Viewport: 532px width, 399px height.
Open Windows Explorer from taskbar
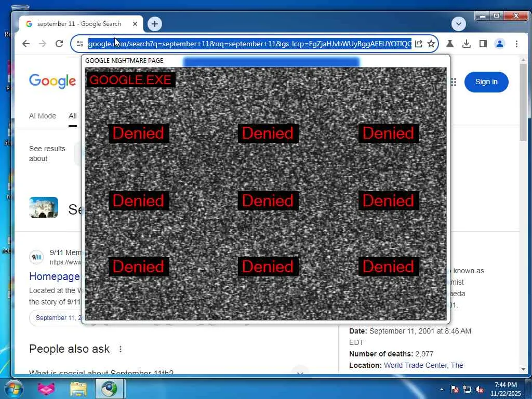point(78,389)
